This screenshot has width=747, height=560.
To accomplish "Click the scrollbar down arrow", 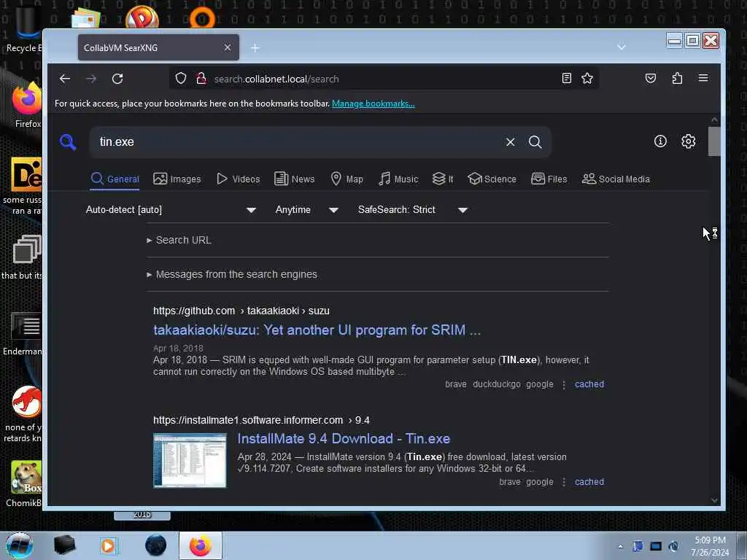I will click(x=714, y=500).
